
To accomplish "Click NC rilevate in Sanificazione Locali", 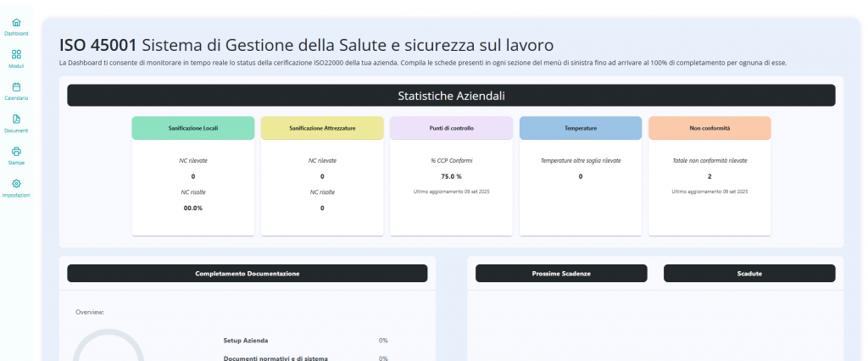I will point(192,160).
